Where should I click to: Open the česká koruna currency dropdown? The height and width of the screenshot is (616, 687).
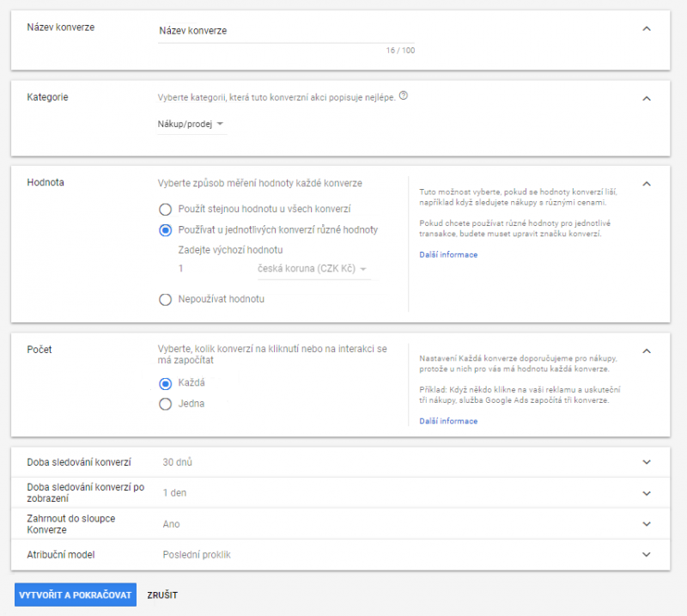tap(313, 270)
